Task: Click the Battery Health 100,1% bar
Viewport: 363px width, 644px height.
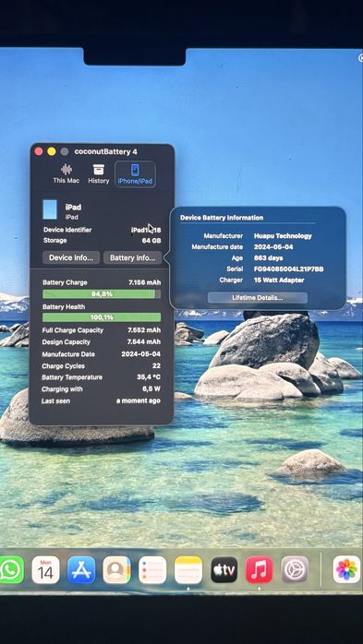Action: click(x=102, y=317)
